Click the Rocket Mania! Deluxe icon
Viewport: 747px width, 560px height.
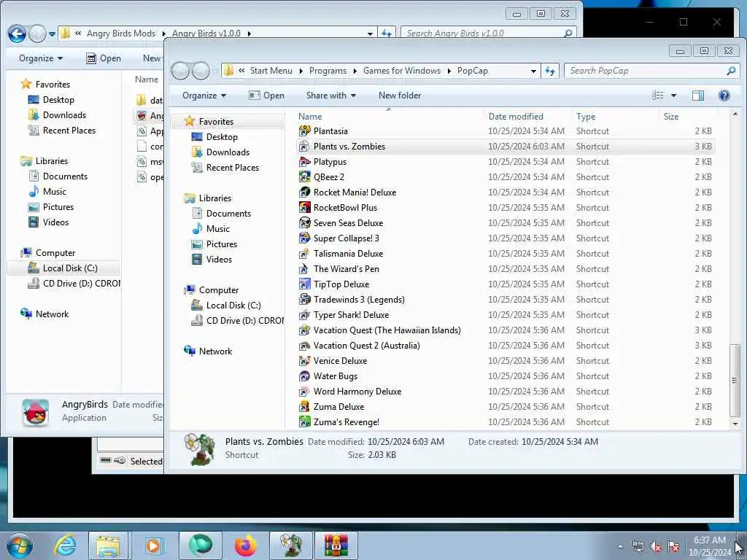(304, 192)
